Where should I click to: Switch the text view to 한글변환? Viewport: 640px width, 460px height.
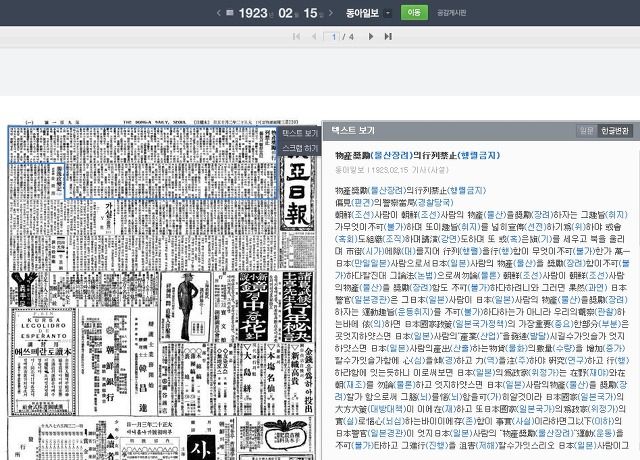tap(614, 131)
